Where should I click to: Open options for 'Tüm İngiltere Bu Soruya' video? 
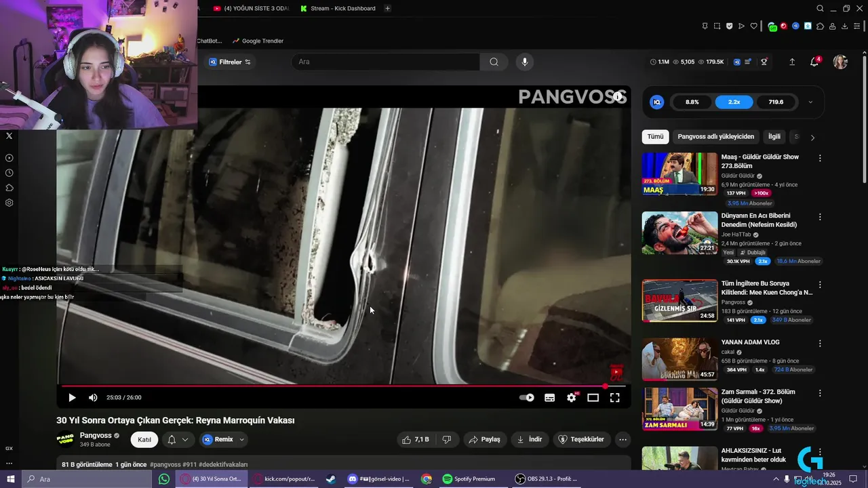(x=820, y=285)
